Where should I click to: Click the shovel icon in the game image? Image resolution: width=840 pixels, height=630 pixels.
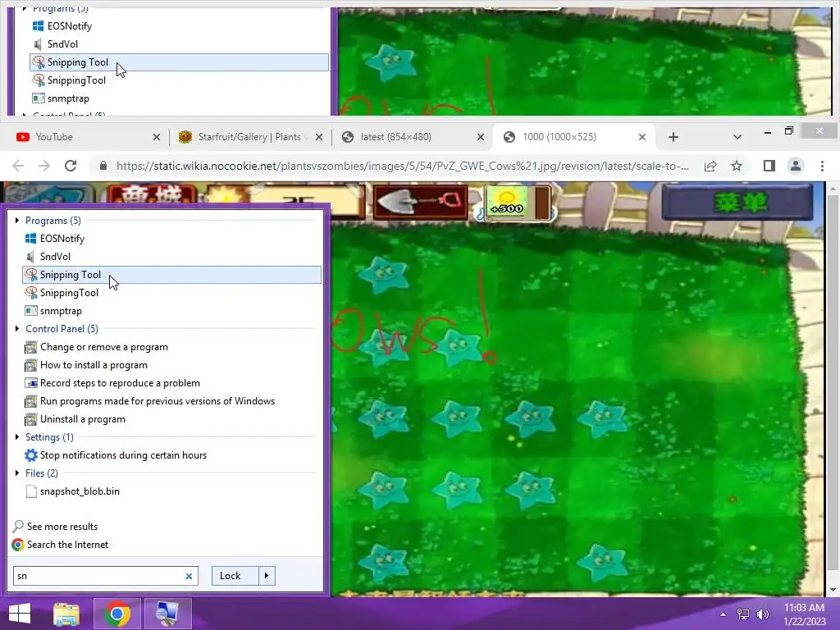tap(420, 203)
